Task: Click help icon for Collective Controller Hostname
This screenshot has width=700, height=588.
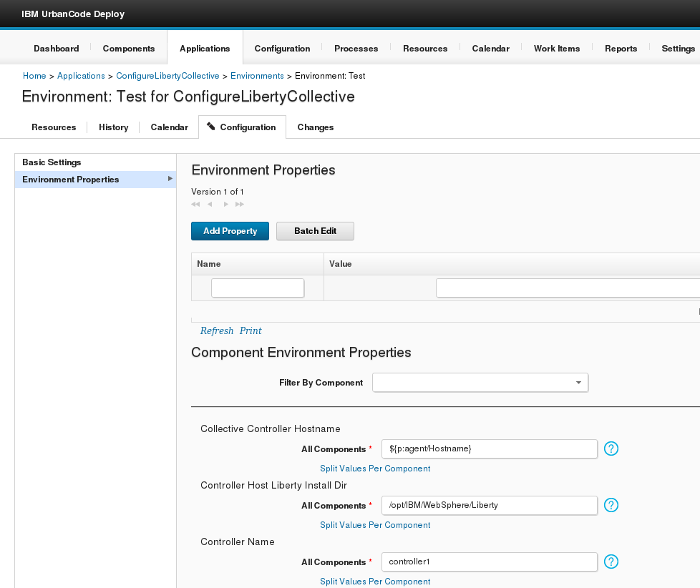Action: [611, 449]
